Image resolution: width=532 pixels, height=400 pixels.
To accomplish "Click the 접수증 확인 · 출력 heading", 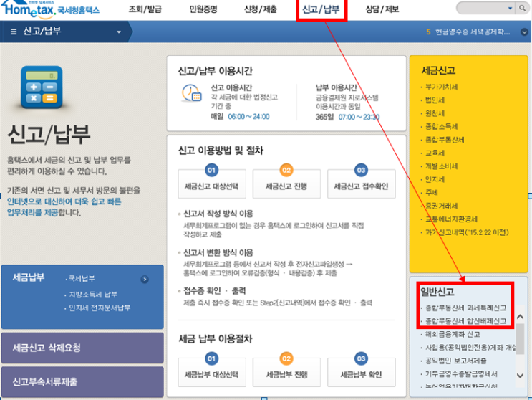I will pyautogui.click(x=214, y=291).
